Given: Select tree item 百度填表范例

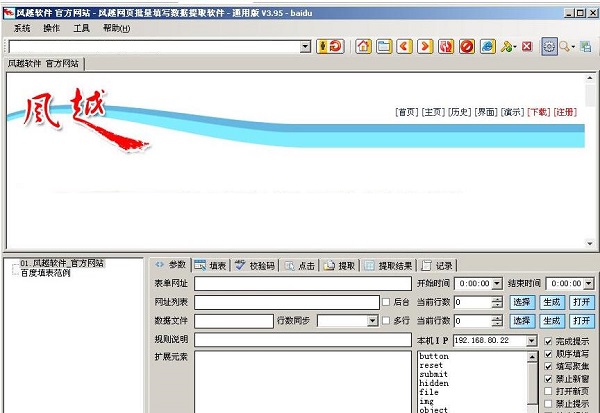Looking at the screenshot, I should (x=45, y=273).
